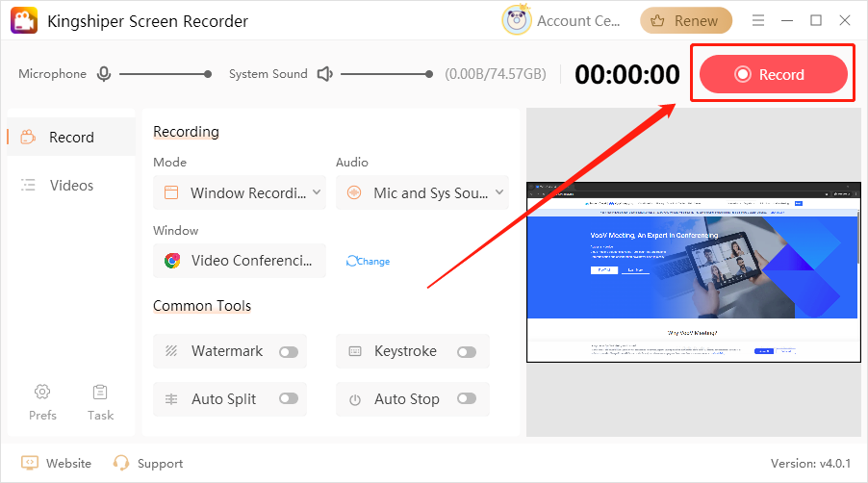Click the 00:00:00 timer display

point(626,74)
